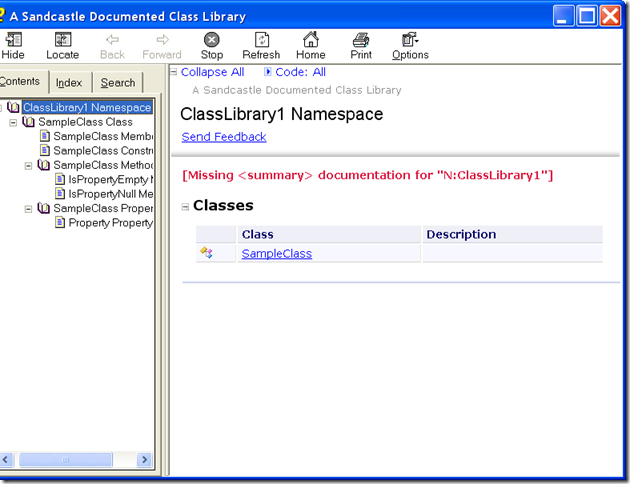Select the SampleClass Class book icon
Image resolution: width=630 pixels, height=484 pixels.
click(x=28, y=122)
